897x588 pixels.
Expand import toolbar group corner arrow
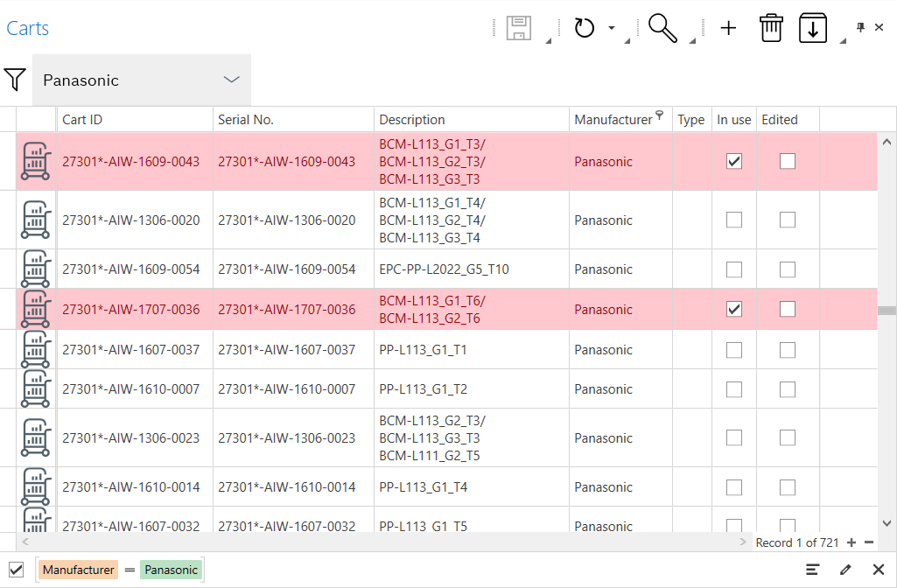tap(843, 40)
